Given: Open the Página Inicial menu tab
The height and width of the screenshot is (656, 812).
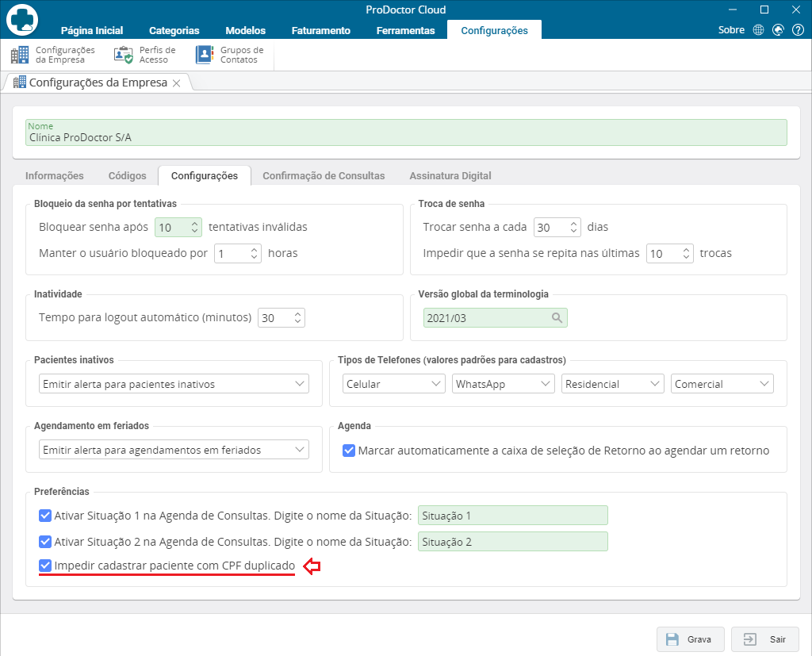Looking at the screenshot, I should 92,31.
